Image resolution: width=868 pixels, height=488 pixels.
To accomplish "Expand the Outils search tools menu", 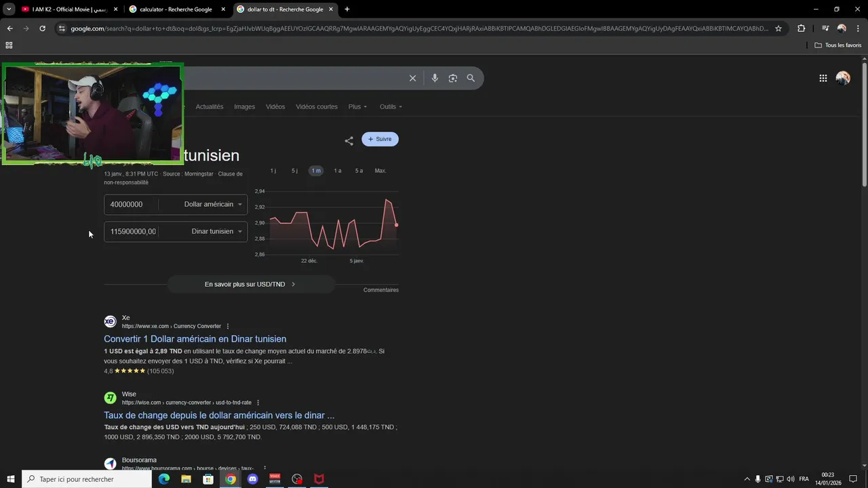I will [x=391, y=107].
